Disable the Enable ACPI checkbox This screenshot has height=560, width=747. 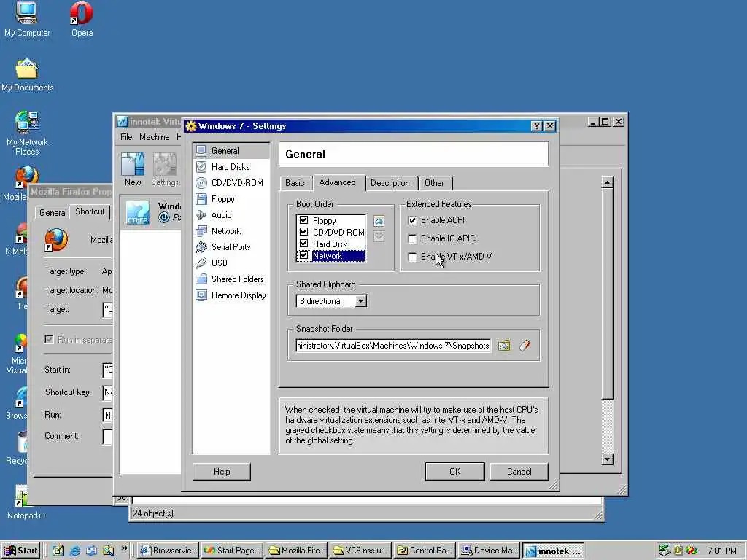413,220
